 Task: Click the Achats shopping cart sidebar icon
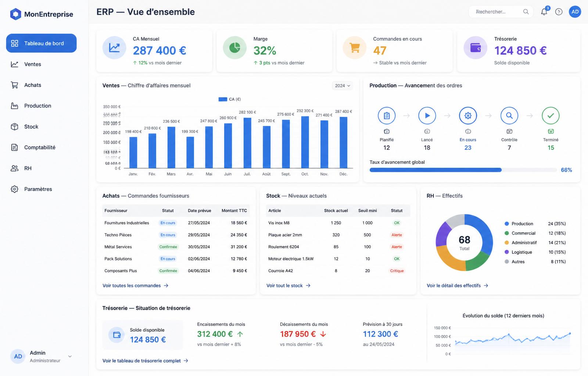15,85
